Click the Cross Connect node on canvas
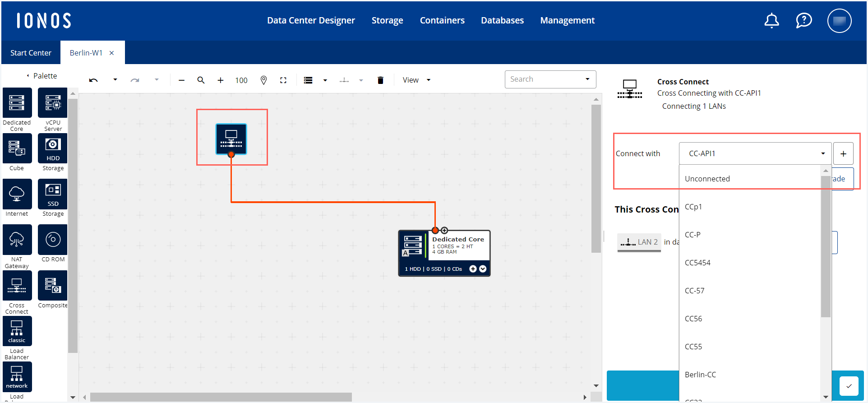868x403 pixels. point(231,139)
